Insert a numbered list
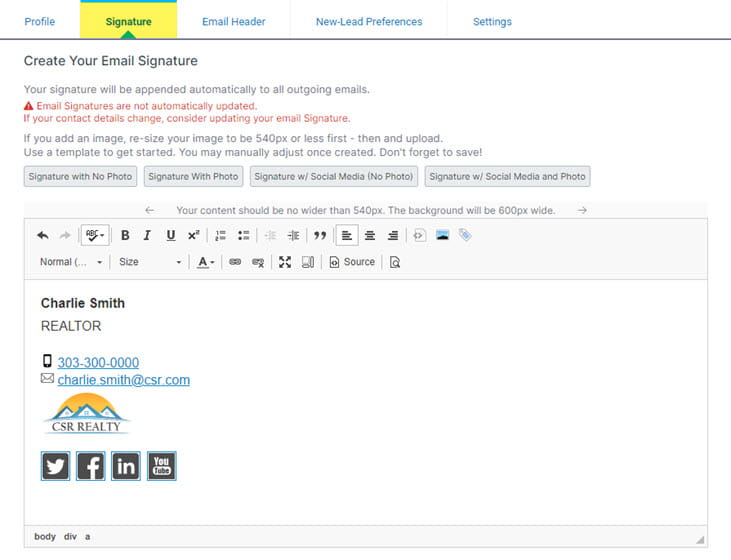This screenshot has height=560, width=731. point(220,236)
